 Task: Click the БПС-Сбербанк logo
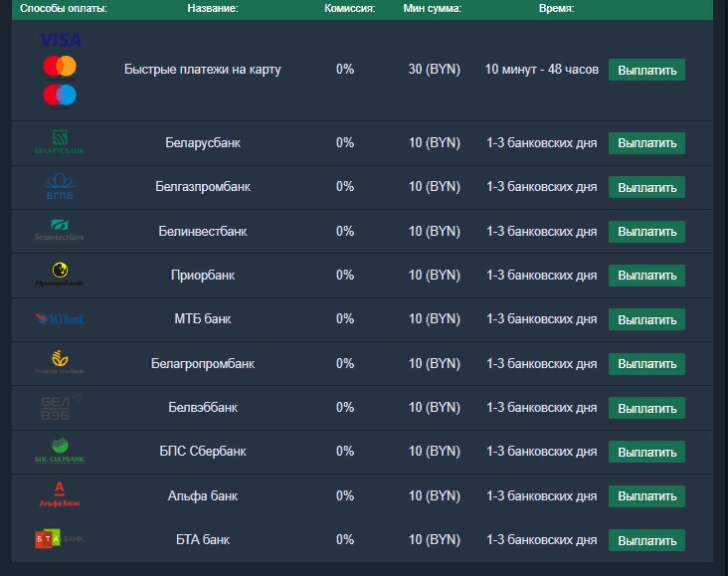point(60,451)
